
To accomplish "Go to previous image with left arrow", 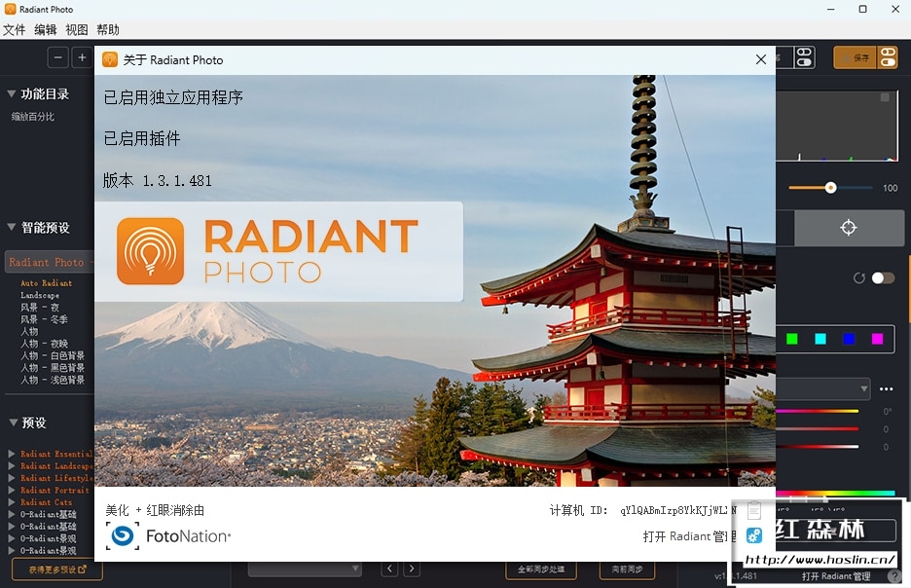I will pos(389,569).
